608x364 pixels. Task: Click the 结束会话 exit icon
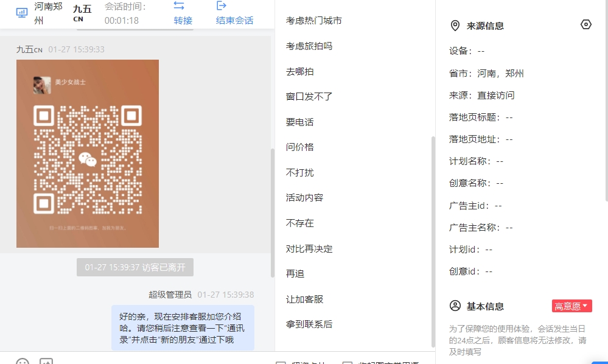coord(222,5)
